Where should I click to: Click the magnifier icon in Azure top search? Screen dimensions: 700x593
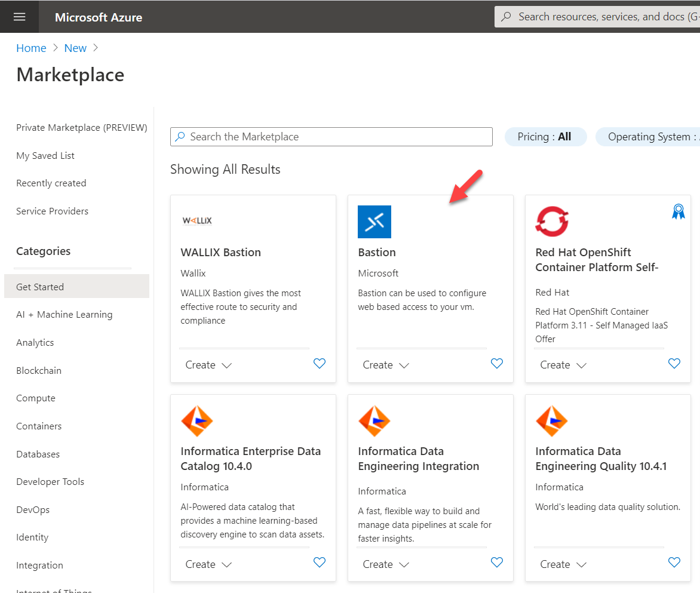coord(506,17)
